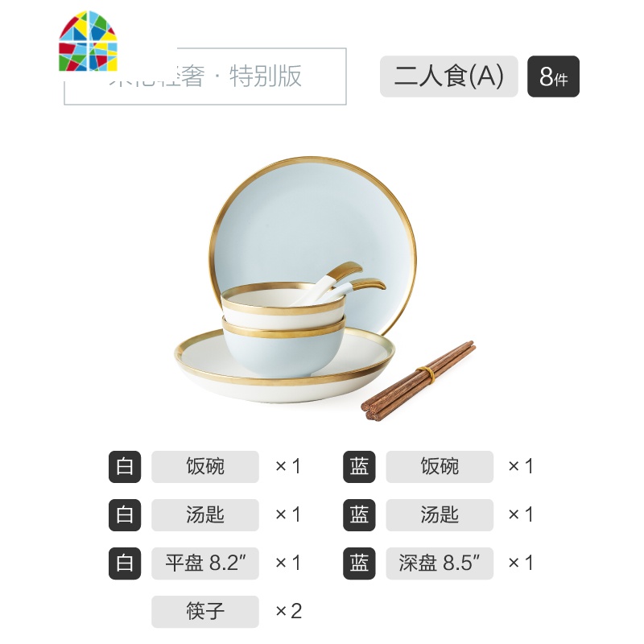Choose the blue 汤匙 label
The width and height of the screenshot is (644, 644).
[x=440, y=514]
